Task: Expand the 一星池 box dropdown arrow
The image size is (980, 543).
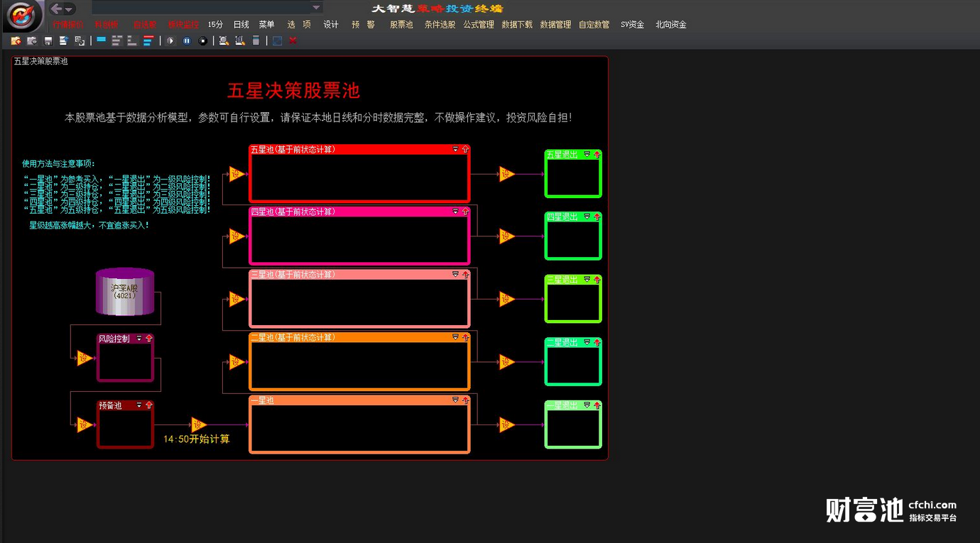Action: coord(456,400)
